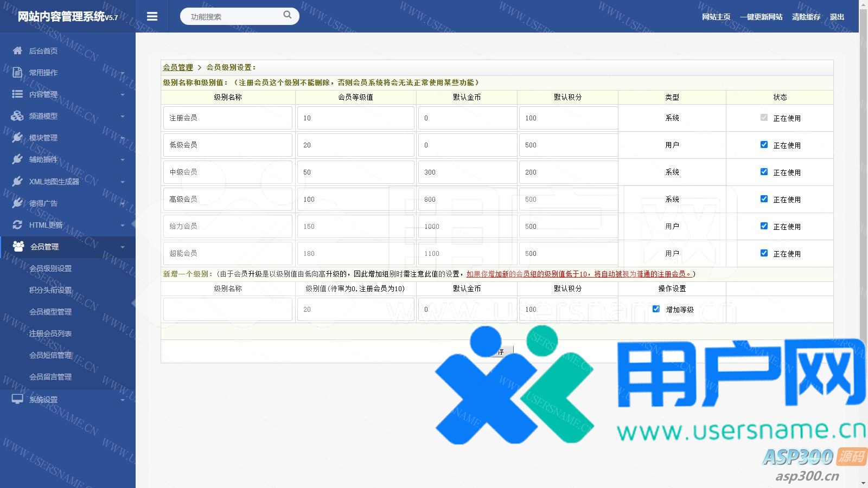Click the new level 级别名称 input field
This screenshot has width=868, height=488.
228,309
